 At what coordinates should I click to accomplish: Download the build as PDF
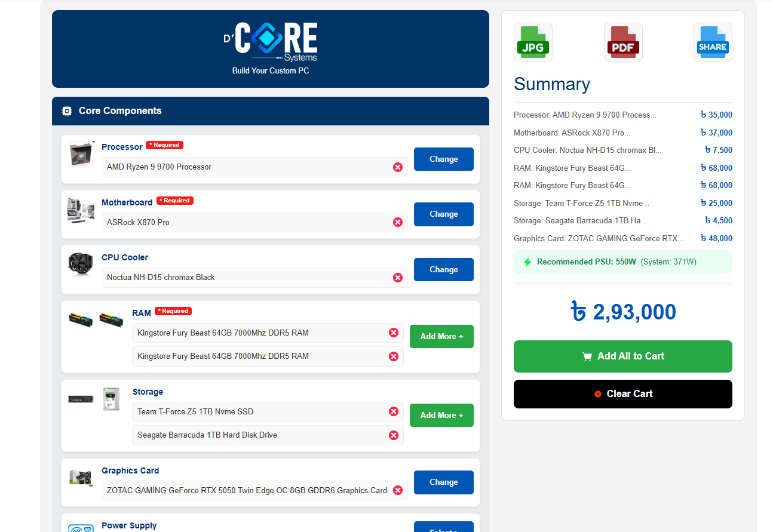click(623, 42)
